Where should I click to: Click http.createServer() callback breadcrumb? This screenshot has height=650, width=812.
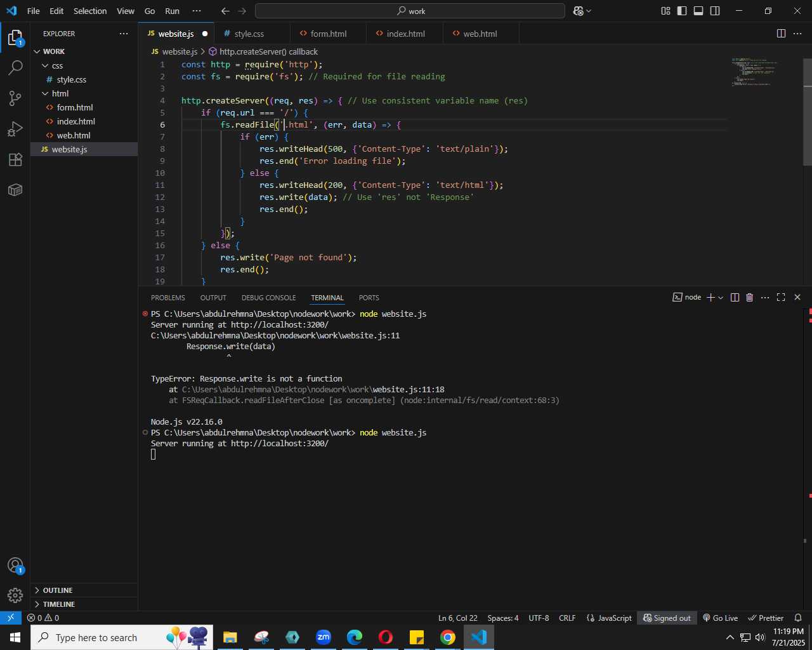tap(263, 51)
